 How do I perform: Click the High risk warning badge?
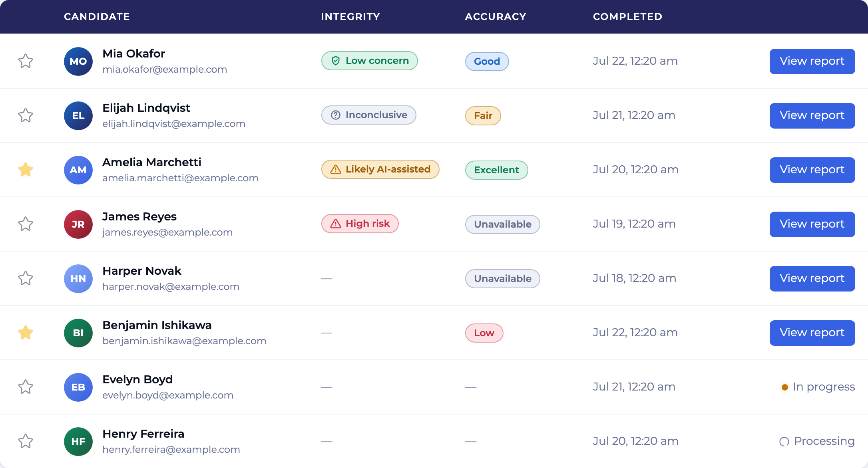pos(360,224)
